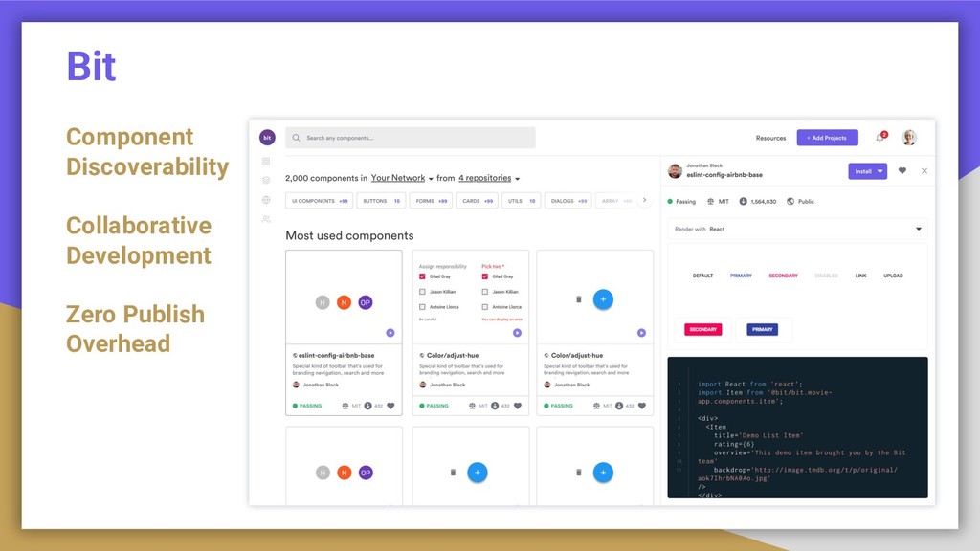Click Jonathan Black avatar in detail panel header
The height and width of the screenshot is (551, 980).
pos(675,170)
